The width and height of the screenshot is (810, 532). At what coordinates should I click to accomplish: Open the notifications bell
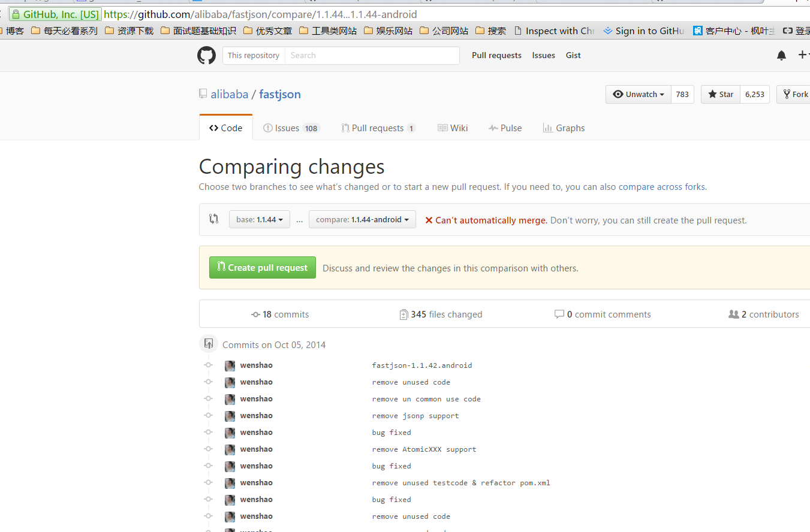click(781, 56)
